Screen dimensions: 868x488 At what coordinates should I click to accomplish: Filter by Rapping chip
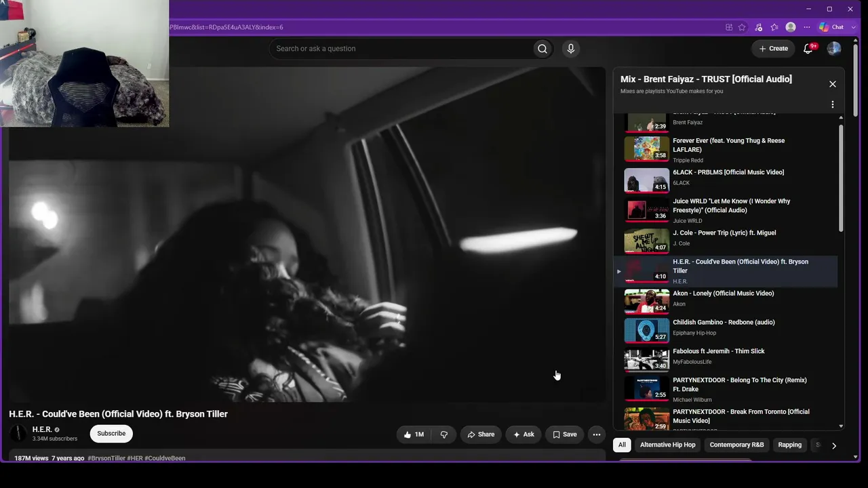point(790,445)
